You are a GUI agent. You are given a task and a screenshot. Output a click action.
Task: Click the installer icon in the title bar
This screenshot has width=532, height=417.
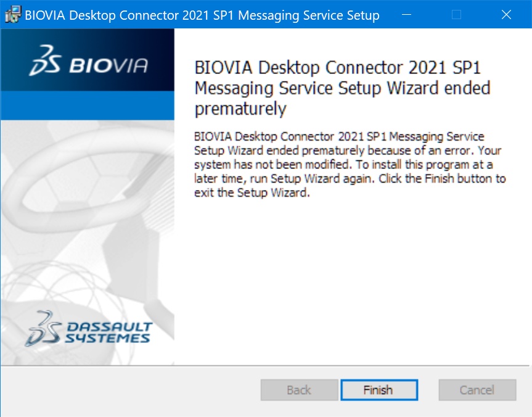coord(13,15)
